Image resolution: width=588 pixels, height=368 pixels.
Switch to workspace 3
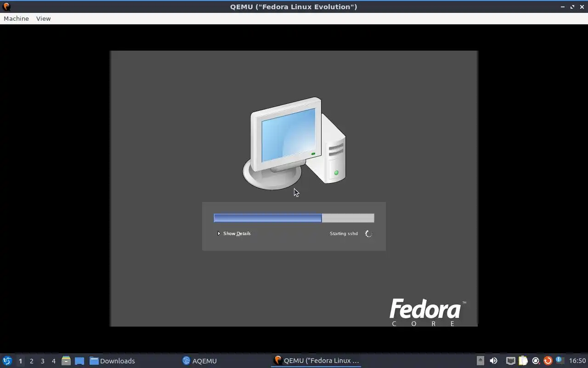pyautogui.click(x=42, y=361)
